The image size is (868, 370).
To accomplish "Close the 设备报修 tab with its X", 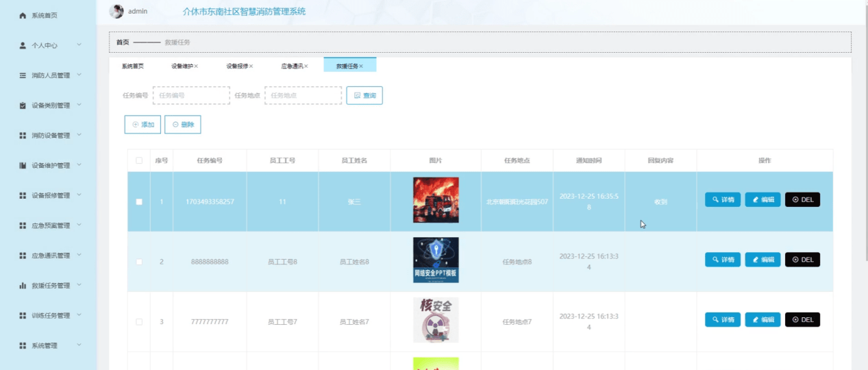I will click(x=251, y=66).
